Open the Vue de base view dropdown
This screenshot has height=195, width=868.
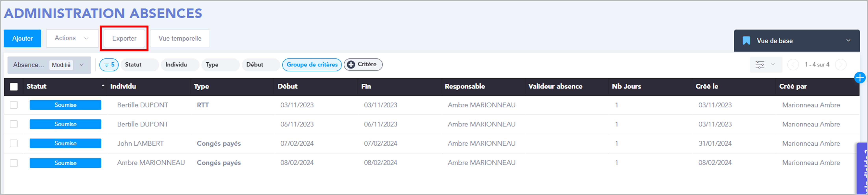point(797,41)
